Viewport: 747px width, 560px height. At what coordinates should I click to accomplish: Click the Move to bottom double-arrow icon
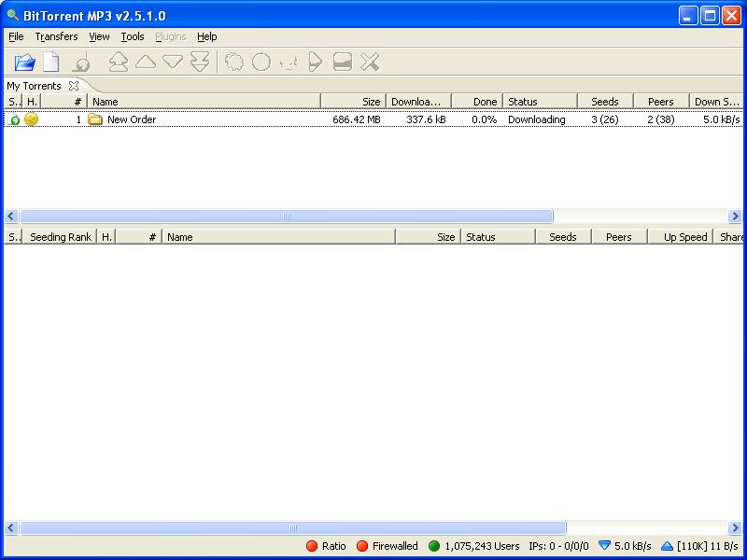pos(200,63)
